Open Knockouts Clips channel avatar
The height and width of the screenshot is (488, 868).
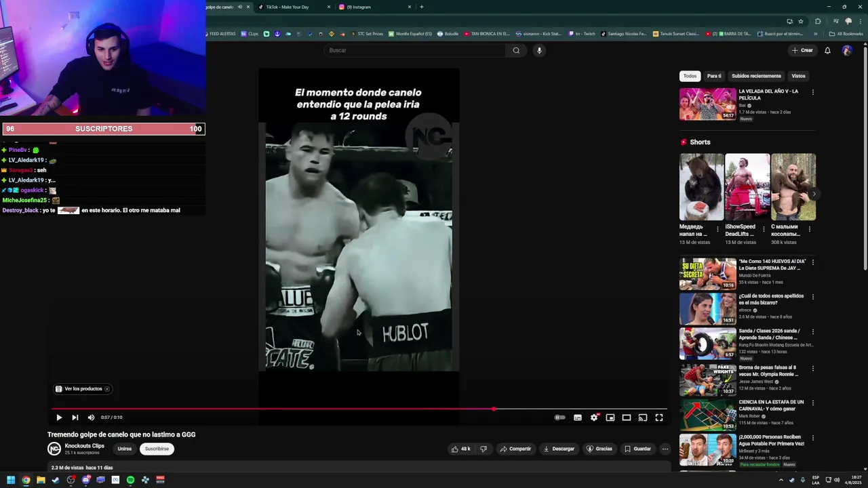click(54, 449)
